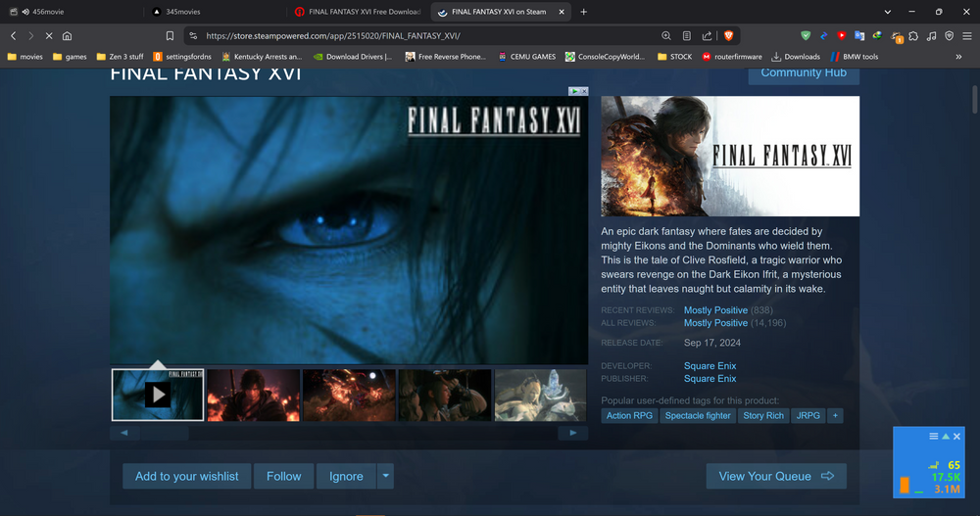The image size is (980, 516).
Task: Click the Community Hub button
Action: tap(804, 73)
